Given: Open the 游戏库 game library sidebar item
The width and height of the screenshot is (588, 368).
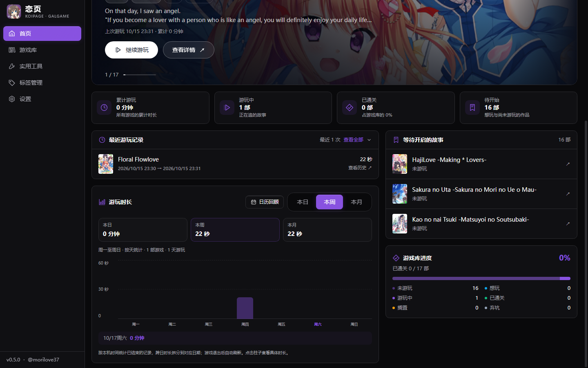Looking at the screenshot, I should pos(42,50).
